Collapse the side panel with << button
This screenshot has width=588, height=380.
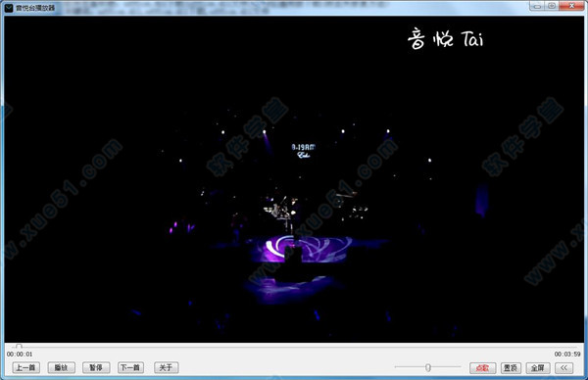click(564, 368)
